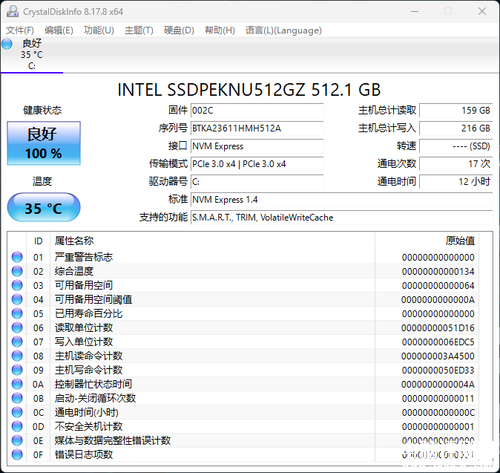Click the 属性名称 column header
500x473 pixels.
(212, 241)
